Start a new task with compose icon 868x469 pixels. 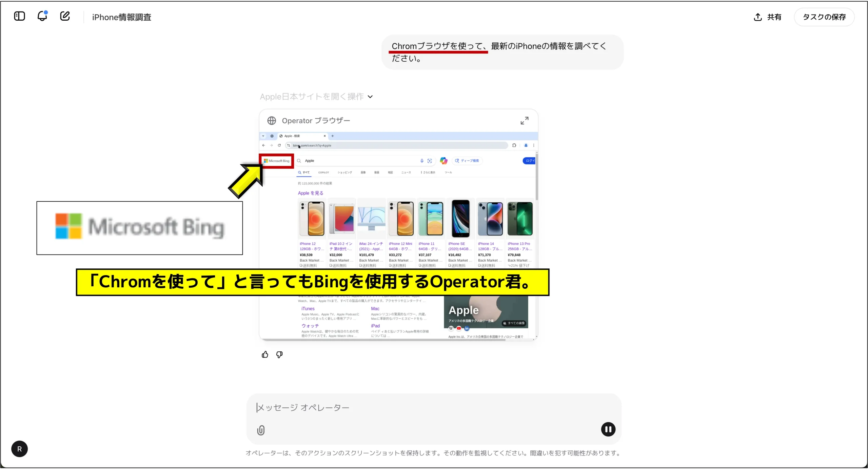click(x=65, y=16)
